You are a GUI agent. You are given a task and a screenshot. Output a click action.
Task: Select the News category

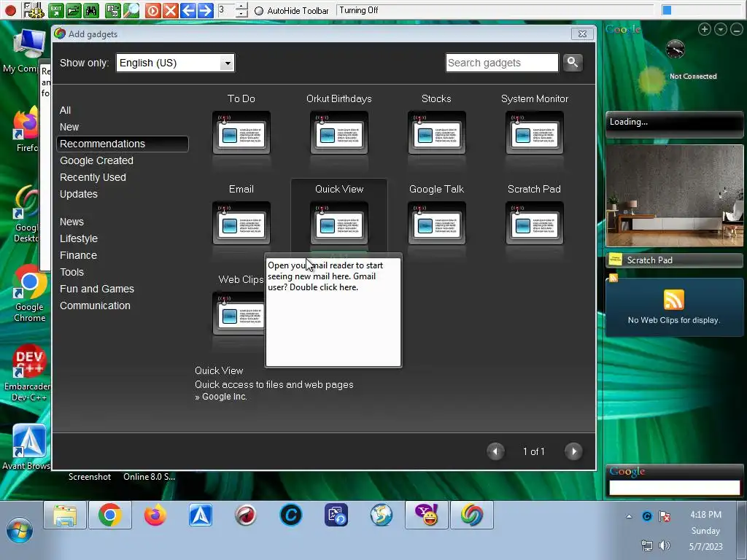[71, 222]
